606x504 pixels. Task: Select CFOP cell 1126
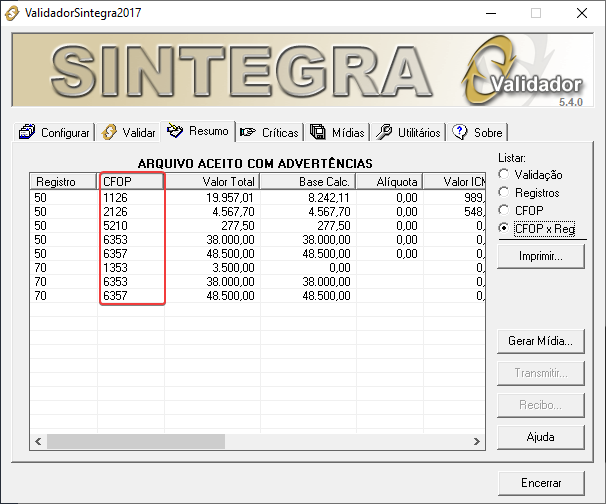[x=115, y=198]
